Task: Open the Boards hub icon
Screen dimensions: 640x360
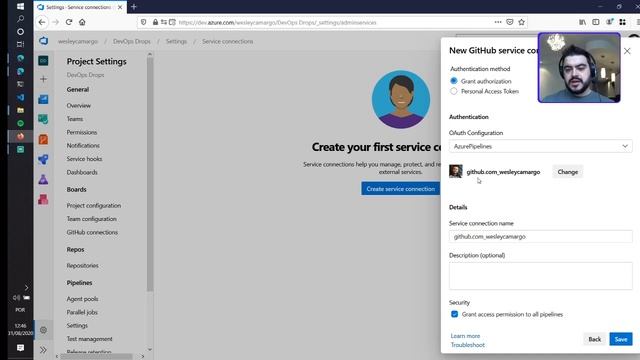Action: pyautogui.click(x=43, y=119)
